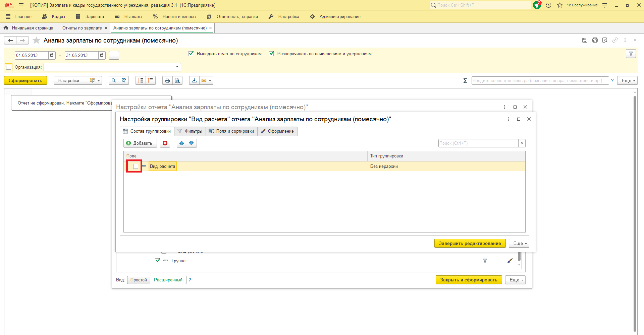
Task: Click the find next icon
Action: 124,80
